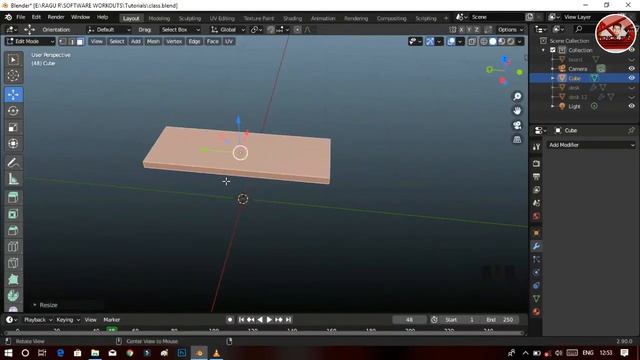The height and width of the screenshot is (360, 640).
Task: Open the Modifier Properties wrench tab
Action: [536, 246]
